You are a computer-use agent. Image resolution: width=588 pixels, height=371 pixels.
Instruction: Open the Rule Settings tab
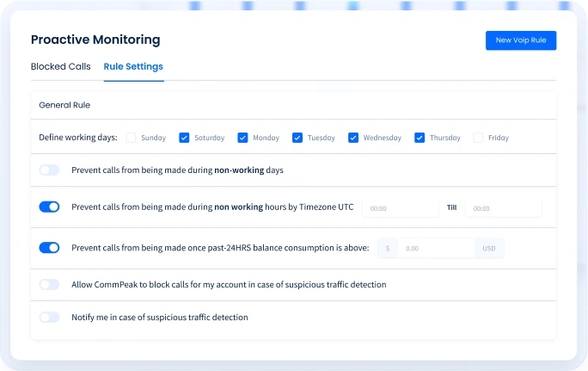(x=133, y=66)
